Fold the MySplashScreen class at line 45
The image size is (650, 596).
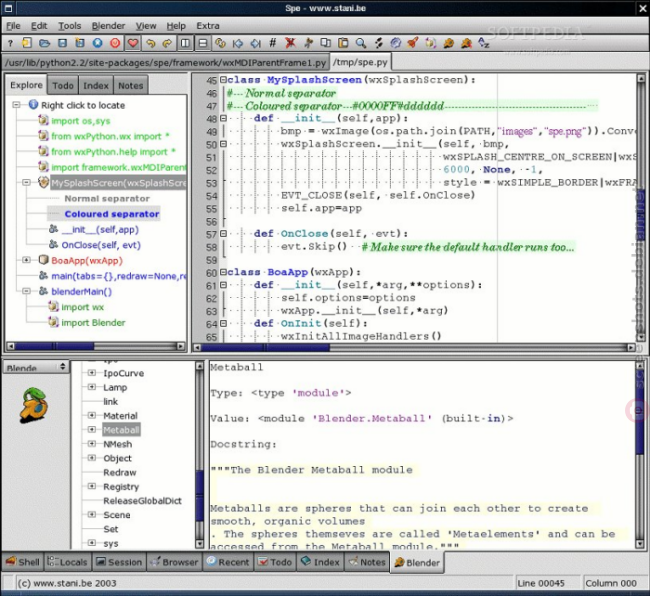tap(223, 80)
